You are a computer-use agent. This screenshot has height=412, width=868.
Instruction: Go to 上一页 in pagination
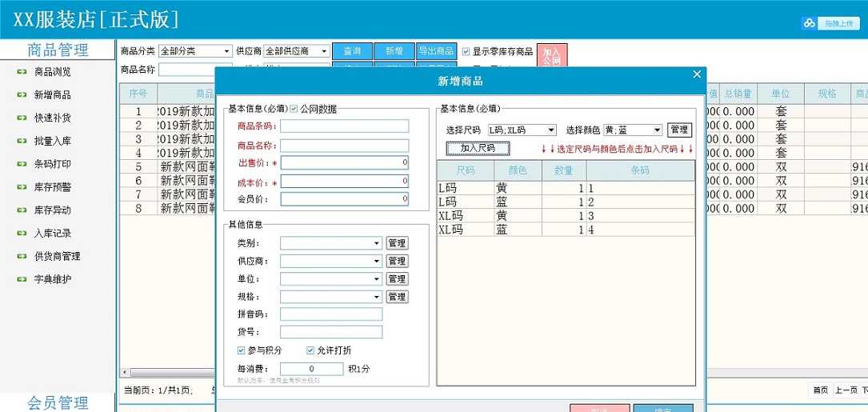pos(846,390)
